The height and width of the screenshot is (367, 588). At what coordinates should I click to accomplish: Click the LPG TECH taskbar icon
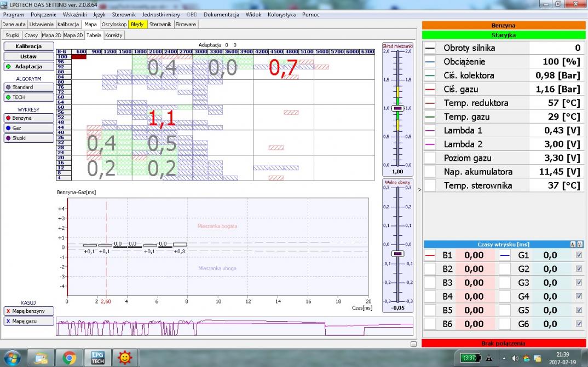pyautogui.click(x=97, y=358)
